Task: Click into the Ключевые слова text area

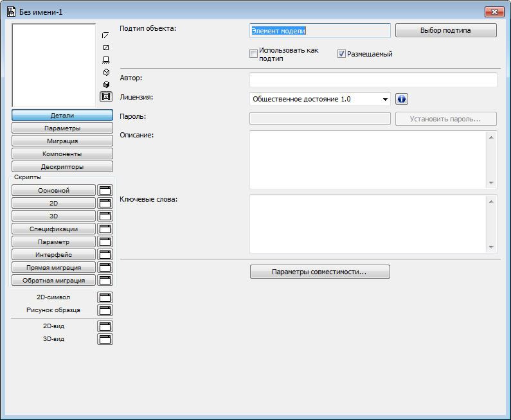Action: tap(368, 224)
